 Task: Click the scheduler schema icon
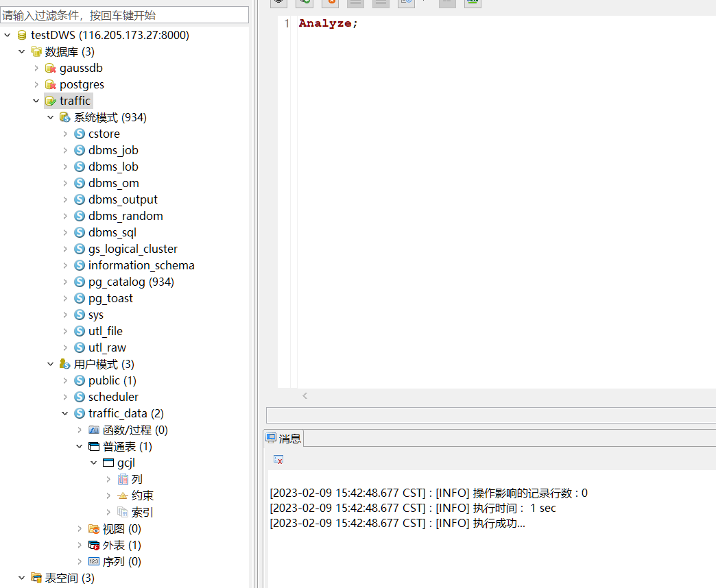click(x=80, y=397)
